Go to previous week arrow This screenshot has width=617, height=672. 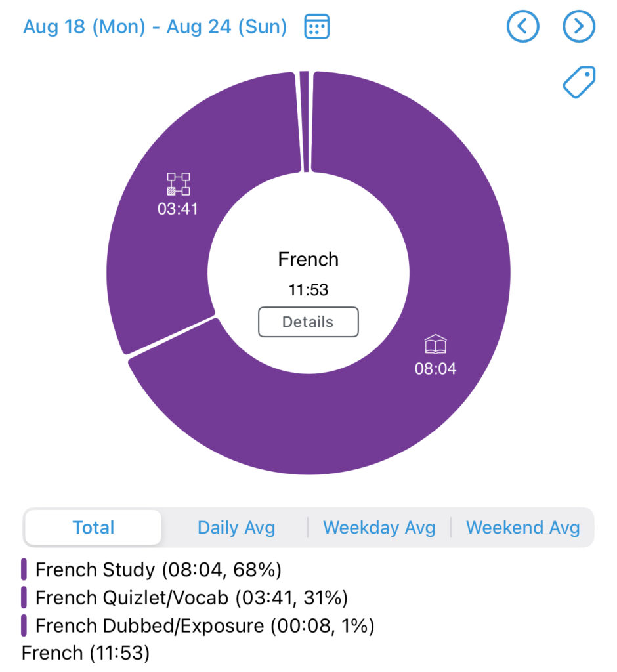point(522,26)
